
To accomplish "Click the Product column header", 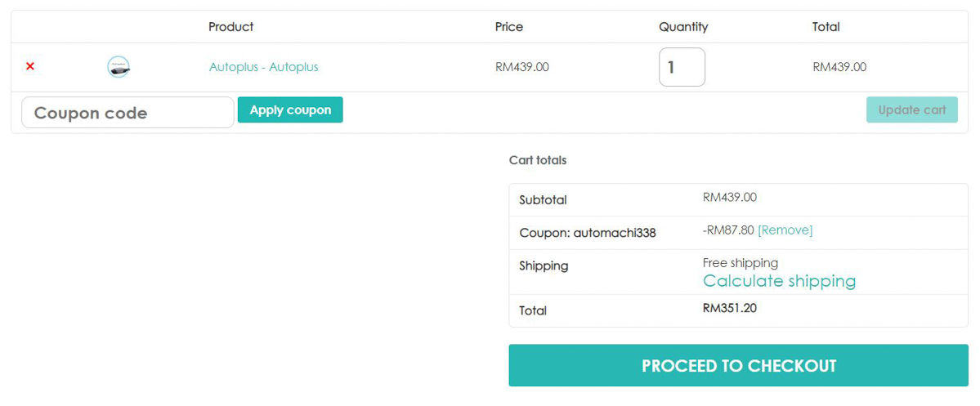I will [230, 27].
